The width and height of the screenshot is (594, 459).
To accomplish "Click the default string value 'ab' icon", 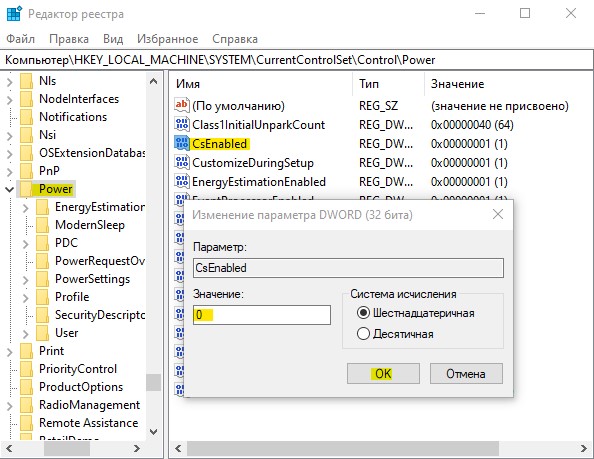I will point(181,105).
